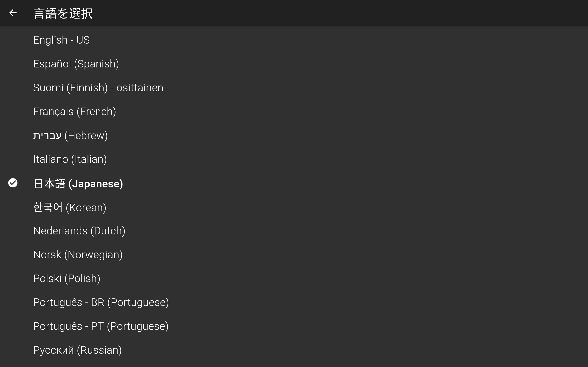The width and height of the screenshot is (588, 367).
Task: Select the Hebrew language option
Action: tap(294, 135)
